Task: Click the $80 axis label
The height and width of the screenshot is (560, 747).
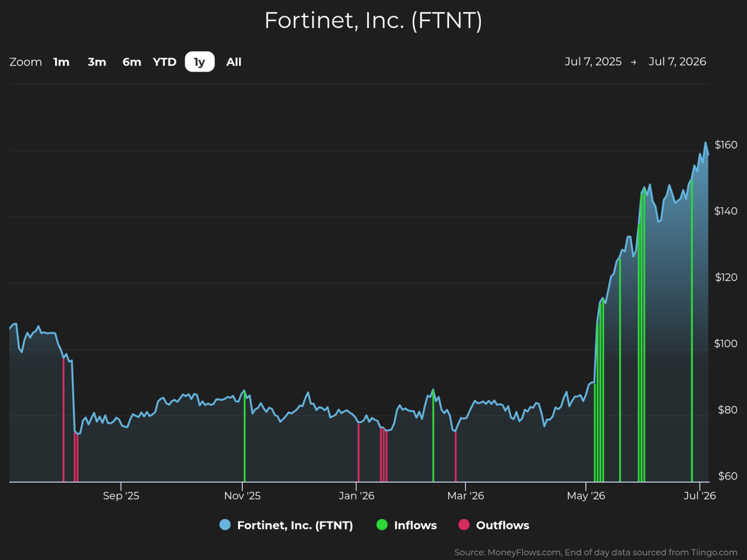Action: click(x=727, y=410)
